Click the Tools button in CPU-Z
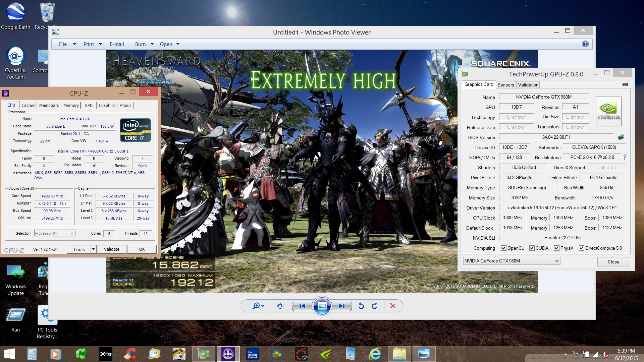Screen dimensions: 644x362 [79, 249]
